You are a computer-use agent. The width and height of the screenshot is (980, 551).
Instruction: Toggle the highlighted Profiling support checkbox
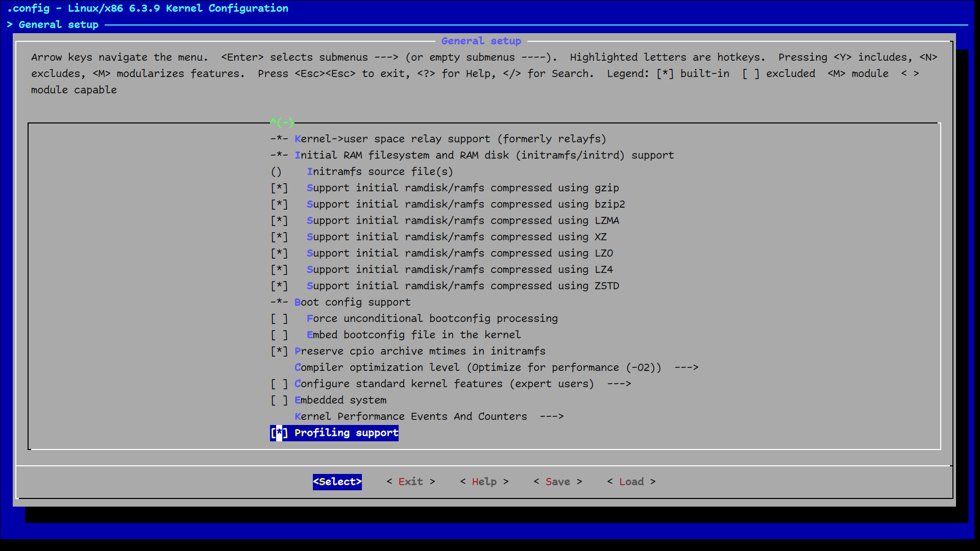[x=279, y=433]
